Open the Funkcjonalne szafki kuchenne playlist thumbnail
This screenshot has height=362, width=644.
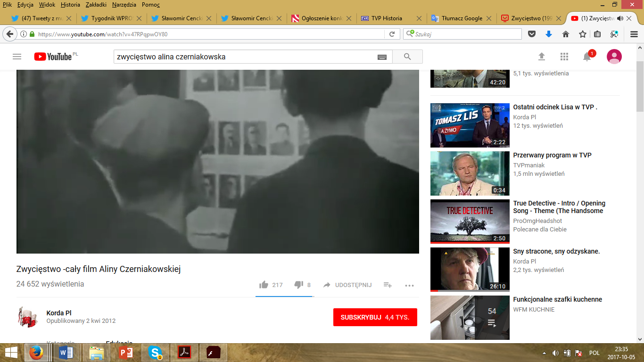tap(470, 318)
